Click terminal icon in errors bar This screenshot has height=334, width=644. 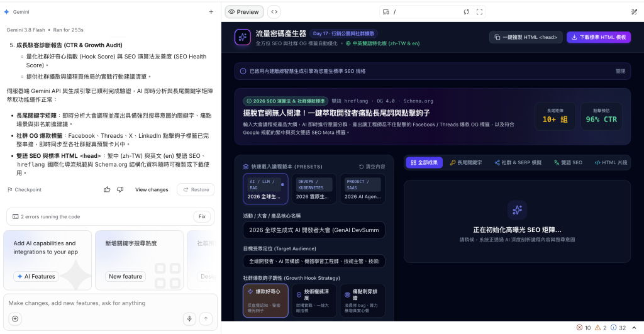[x=15, y=216]
